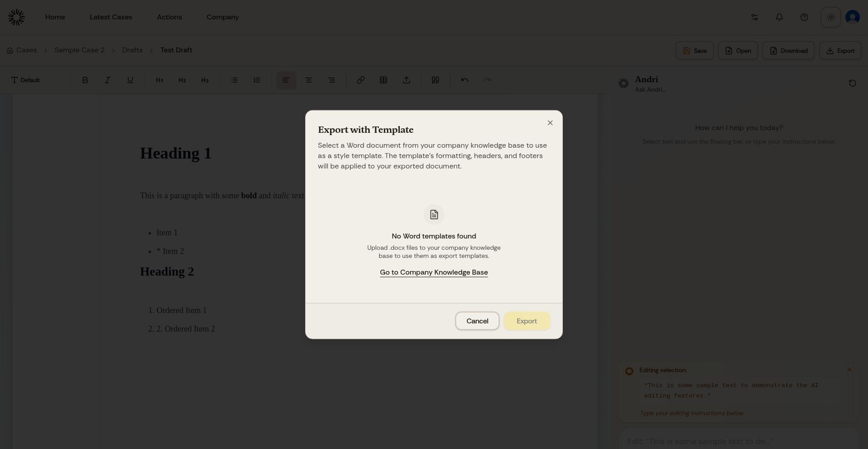
Task: Toggle bold formatting
Action: point(85,80)
